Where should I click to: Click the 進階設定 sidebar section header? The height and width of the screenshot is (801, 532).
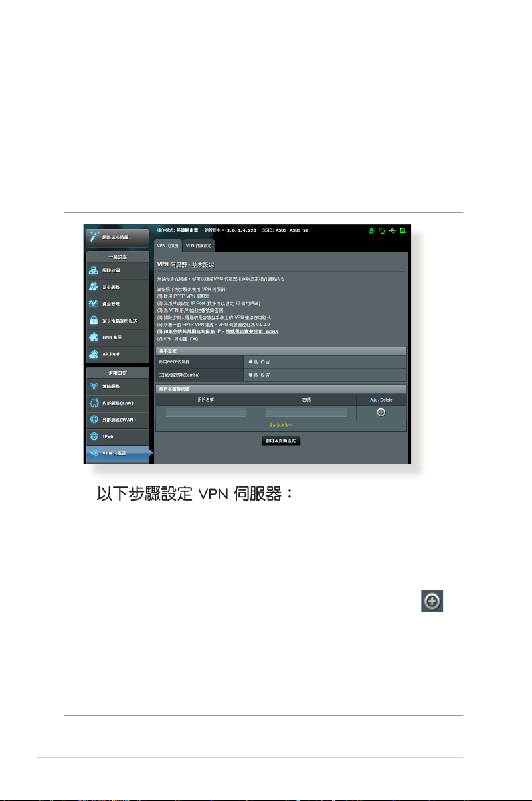coord(118,373)
